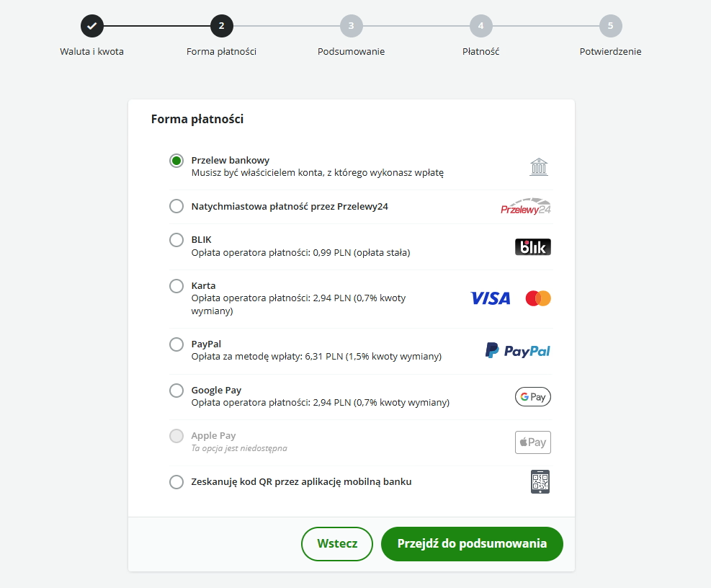
Task: Click the BLIK logo icon
Action: click(533, 246)
